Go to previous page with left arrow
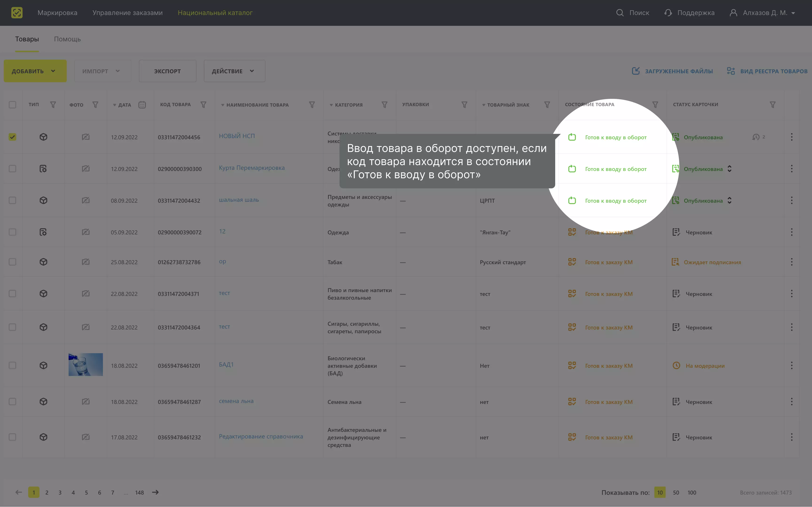 pyautogui.click(x=19, y=492)
